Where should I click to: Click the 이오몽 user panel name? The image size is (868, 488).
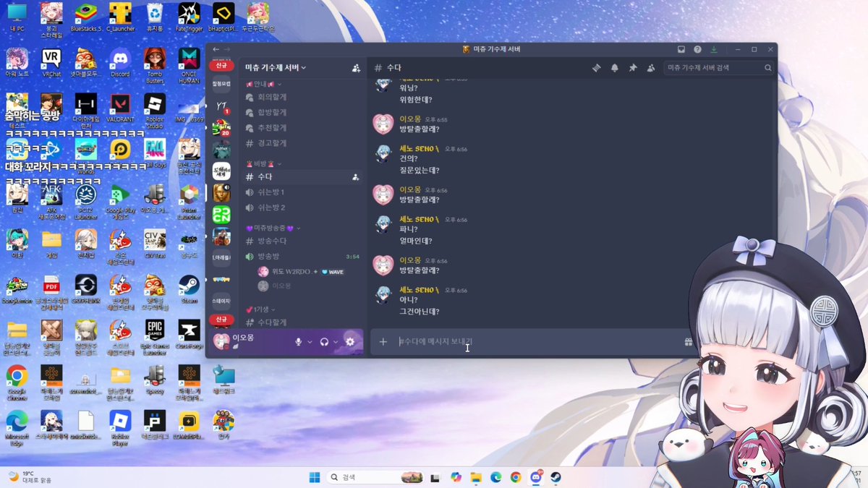pos(243,338)
